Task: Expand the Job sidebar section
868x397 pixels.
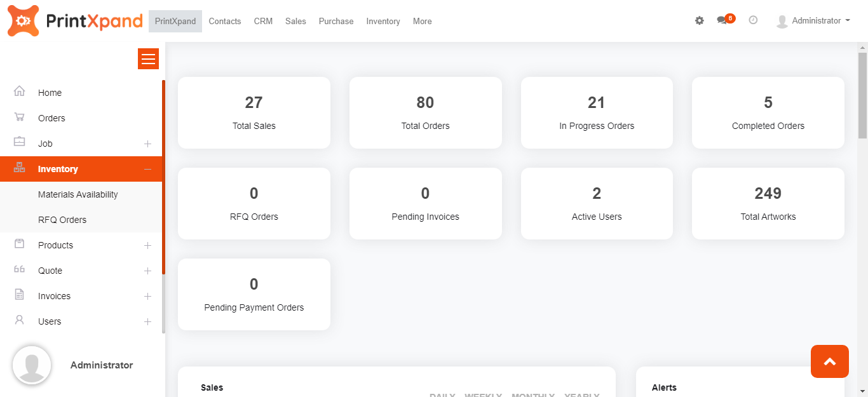Action: coord(147,144)
